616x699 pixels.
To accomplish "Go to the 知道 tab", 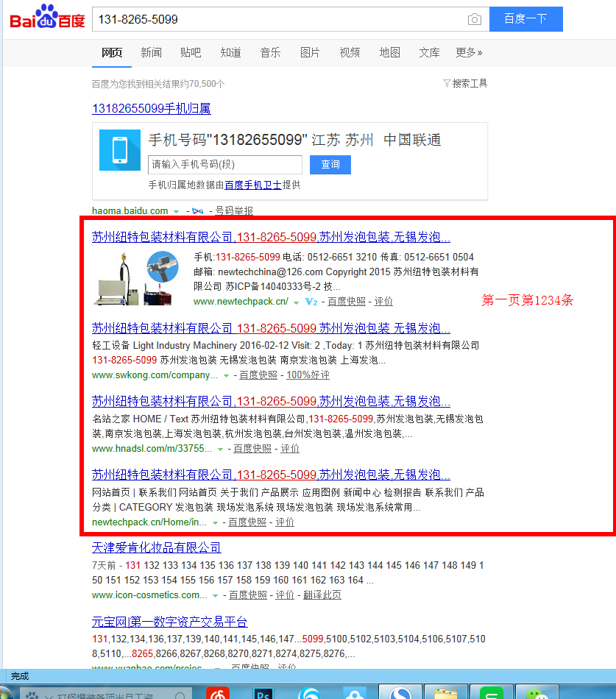I will click(x=230, y=52).
